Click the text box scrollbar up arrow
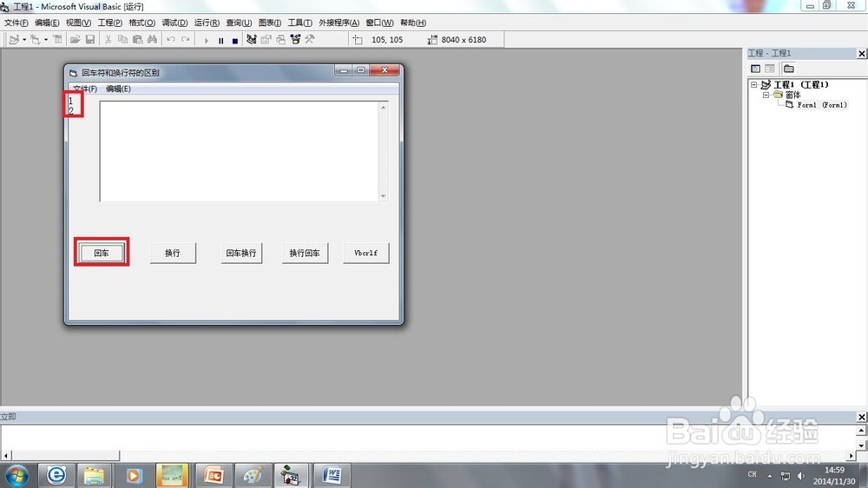Image resolution: width=868 pixels, height=488 pixels. tap(383, 107)
